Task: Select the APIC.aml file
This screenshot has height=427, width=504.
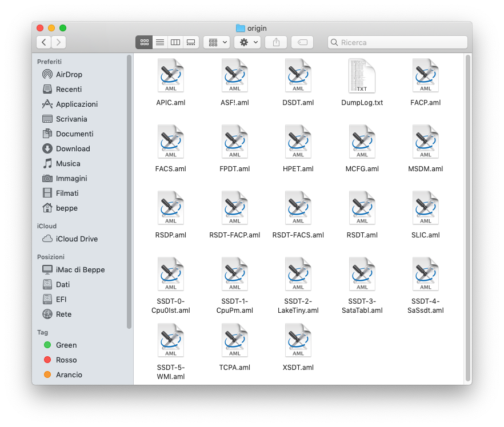Action: pyautogui.click(x=171, y=82)
